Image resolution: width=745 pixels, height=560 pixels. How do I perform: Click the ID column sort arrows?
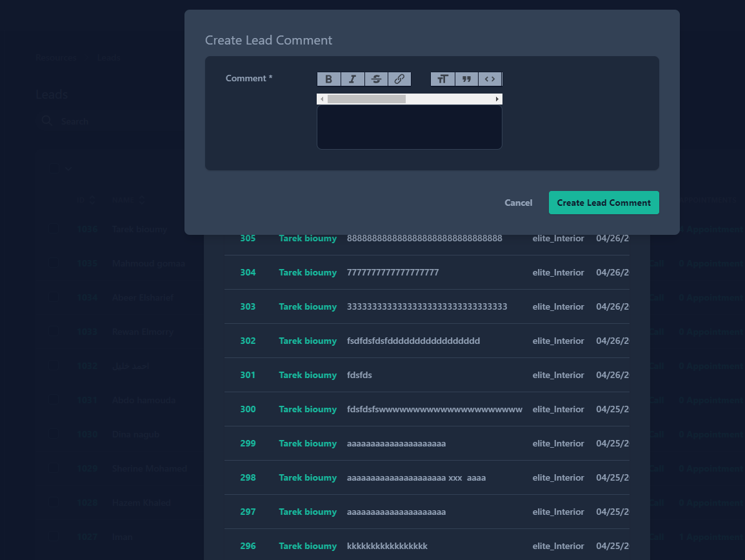tap(92, 200)
